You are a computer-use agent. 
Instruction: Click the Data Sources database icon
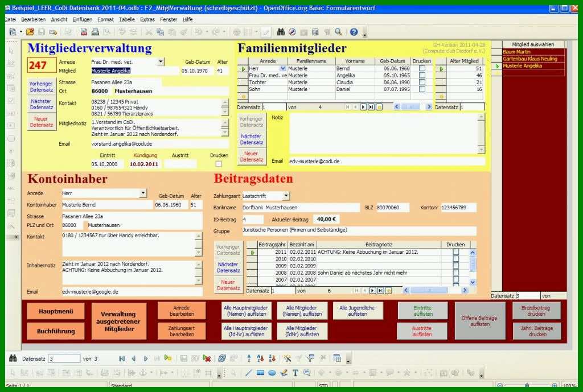point(315,32)
